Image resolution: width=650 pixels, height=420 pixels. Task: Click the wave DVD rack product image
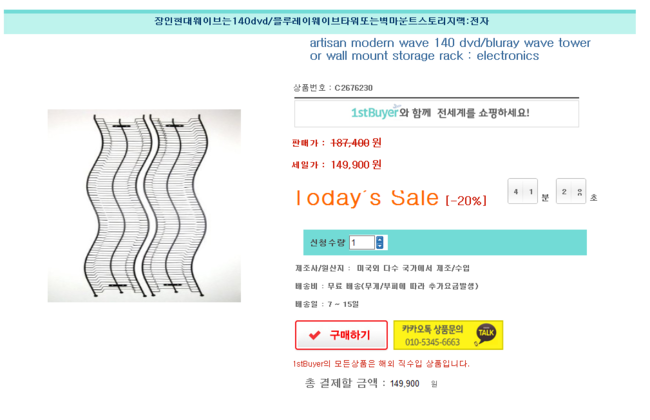tap(144, 205)
